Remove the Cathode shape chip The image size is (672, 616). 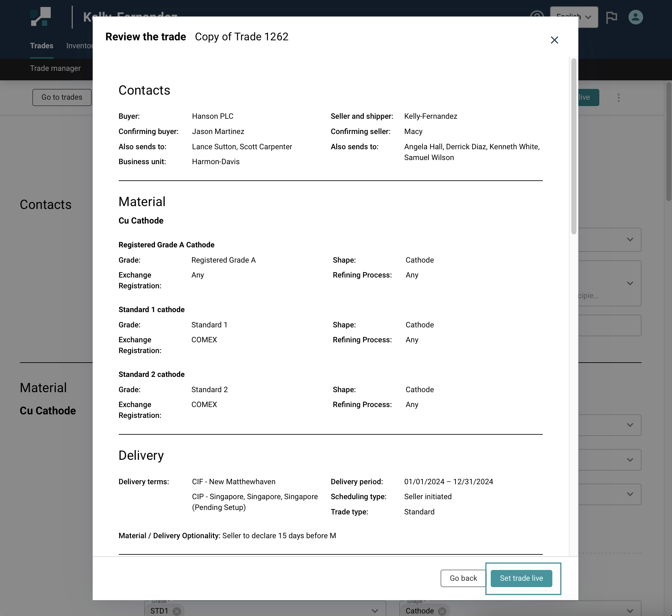tap(442, 611)
